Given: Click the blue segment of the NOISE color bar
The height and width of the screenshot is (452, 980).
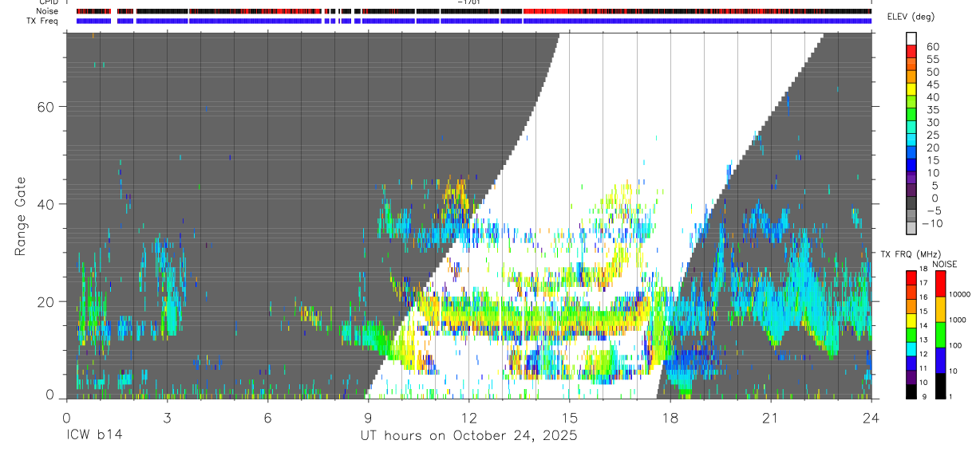Looking at the screenshot, I should [x=939, y=360].
